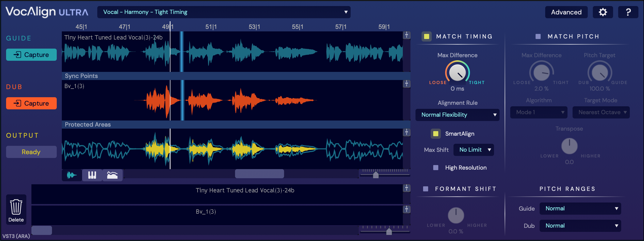This screenshot has height=241, width=644.
Task: Expand the Max Shift No Limit dropdown
Action: pyautogui.click(x=473, y=150)
